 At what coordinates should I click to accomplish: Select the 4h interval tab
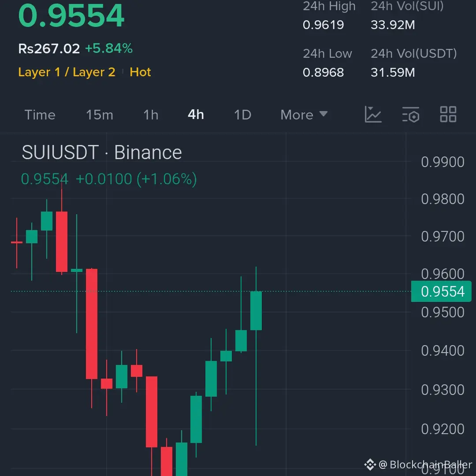pos(196,115)
